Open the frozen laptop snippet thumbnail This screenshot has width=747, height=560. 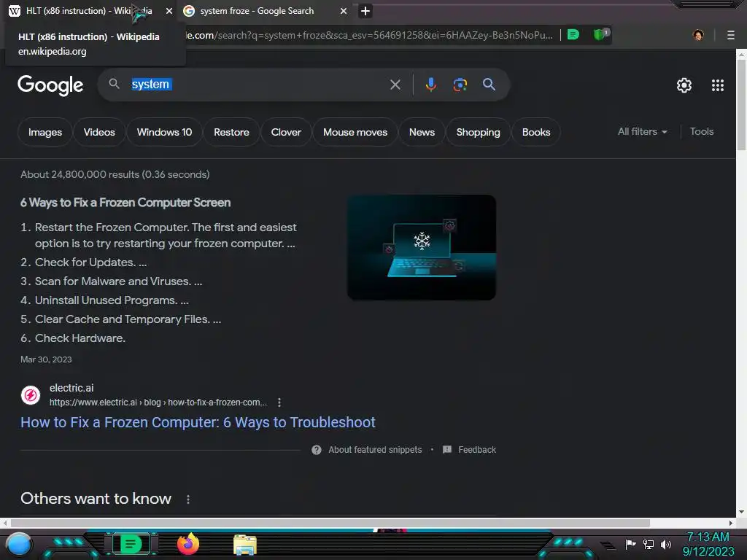(x=422, y=248)
